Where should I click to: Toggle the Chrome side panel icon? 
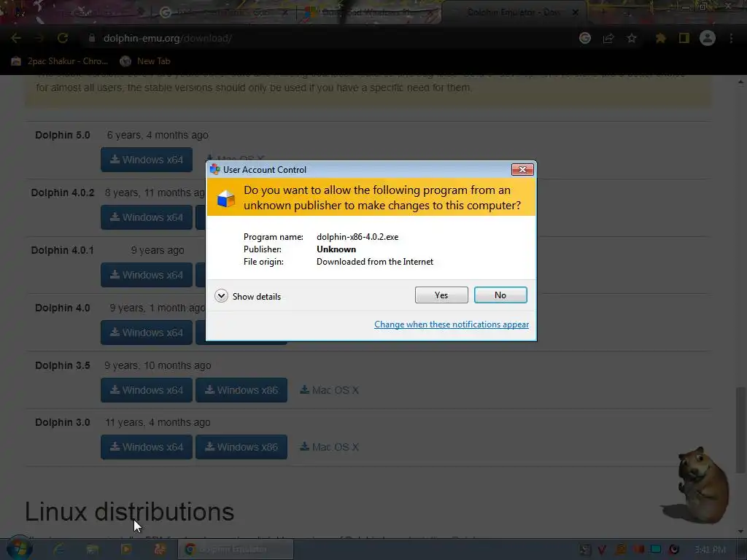[684, 38]
